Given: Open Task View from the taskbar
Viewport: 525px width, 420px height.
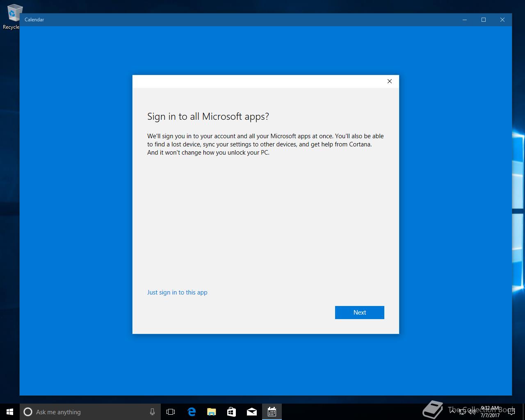Looking at the screenshot, I should click(x=171, y=412).
